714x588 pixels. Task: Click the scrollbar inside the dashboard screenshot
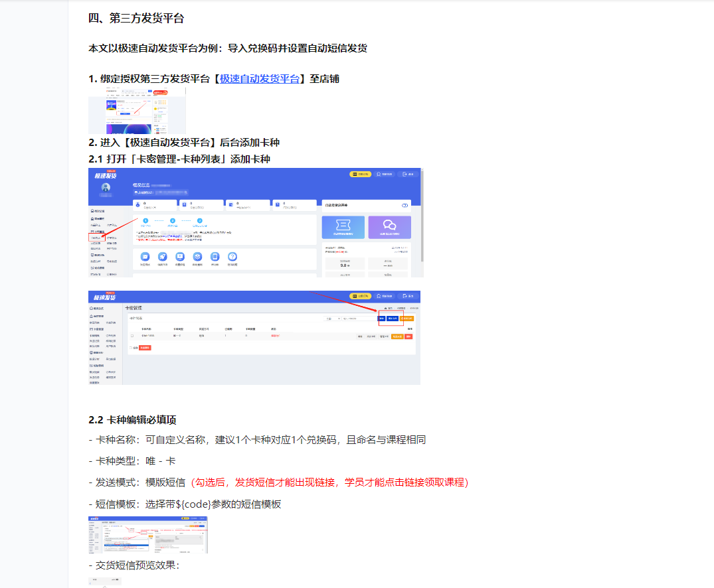[x=422, y=216]
